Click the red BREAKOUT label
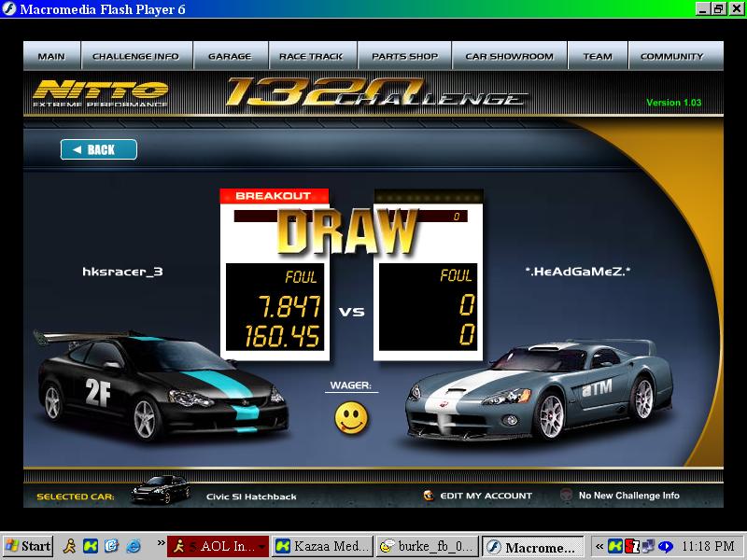This screenshot has height=560, width=747. point(274,196)
